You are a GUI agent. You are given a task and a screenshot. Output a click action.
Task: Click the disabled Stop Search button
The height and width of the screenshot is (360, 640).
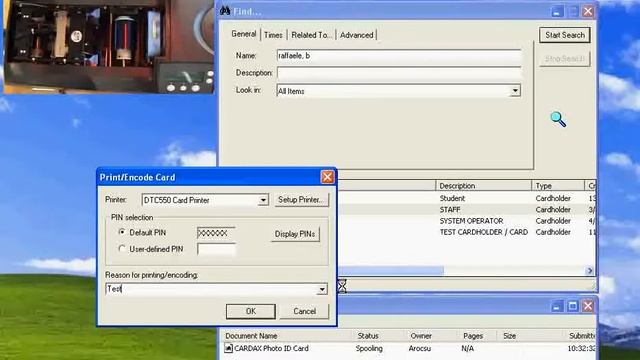565,59
